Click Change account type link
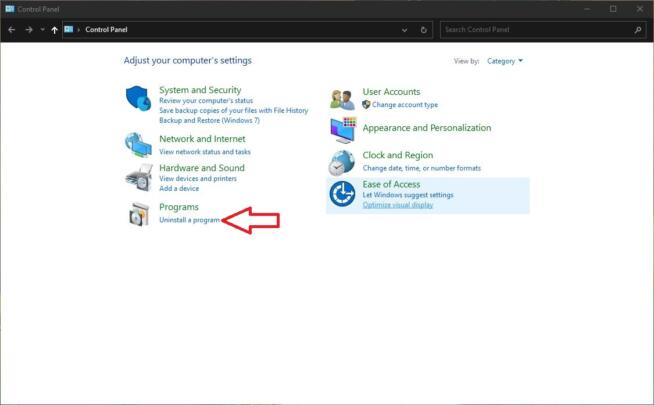654x405 pixels. pyautogui.click(x=405, y=105)
